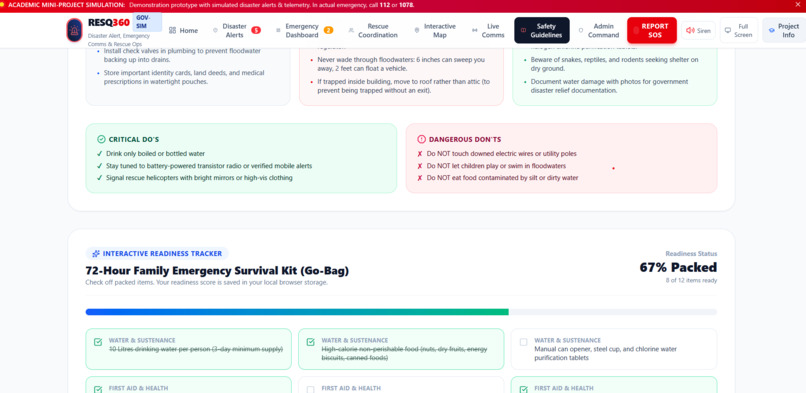Click the RESQ360 shield logo icon

[74, 30]
